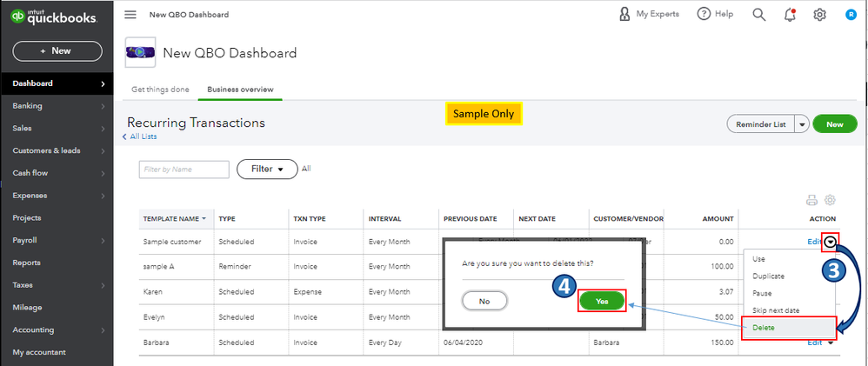Open the Help question mark
This screenshot has height=366, width=868.
point(704,15)
